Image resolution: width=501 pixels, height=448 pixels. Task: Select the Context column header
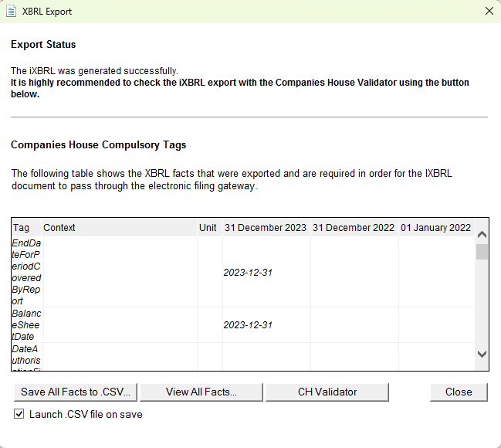click(x=119, y=228)
